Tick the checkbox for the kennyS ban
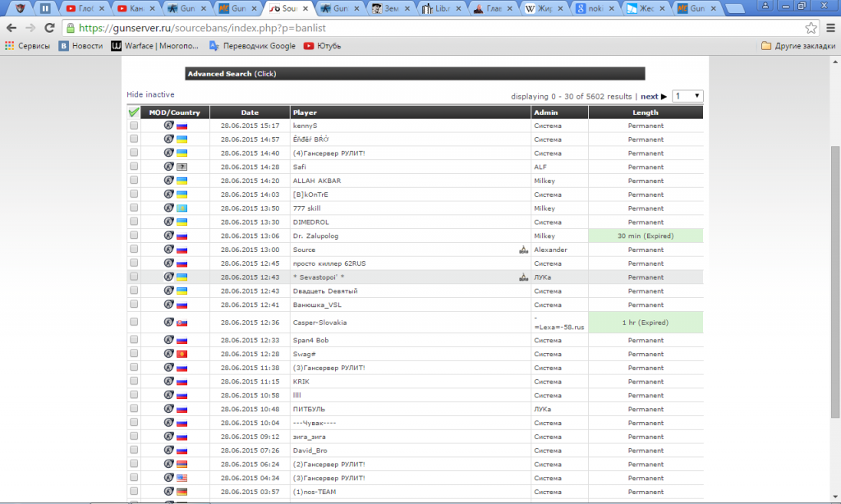The height and width of the screenshot is (504, 841). pos(134,126)
